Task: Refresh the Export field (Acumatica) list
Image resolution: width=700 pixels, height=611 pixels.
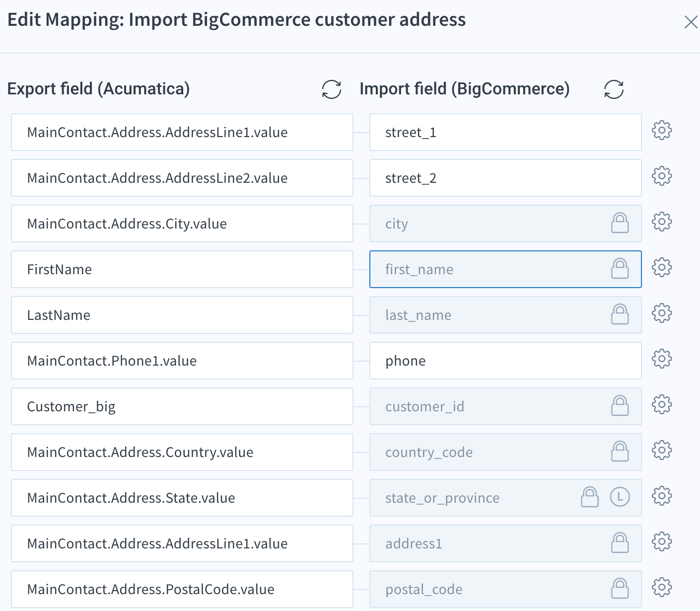Action: 332,89
